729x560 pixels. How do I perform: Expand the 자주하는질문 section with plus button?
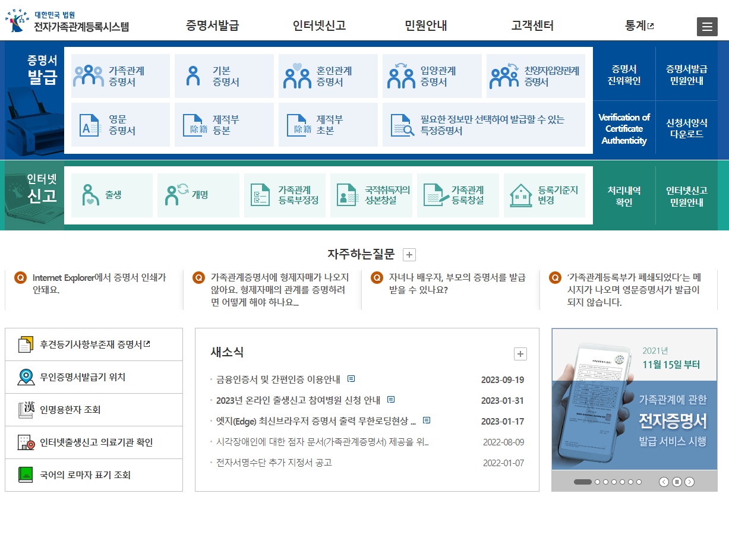tap(409, 254)
